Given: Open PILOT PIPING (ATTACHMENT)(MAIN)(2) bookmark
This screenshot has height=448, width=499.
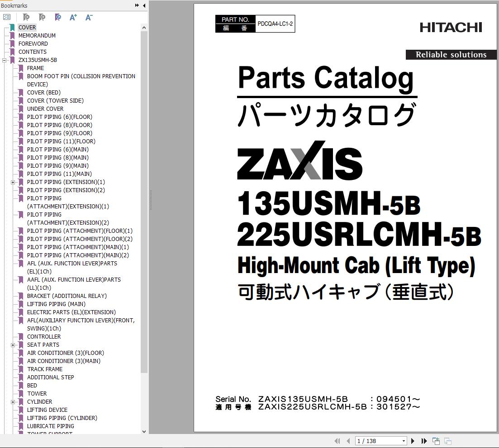Looking at the screenshot, I should pyautogui.click(x=78, y=255).
